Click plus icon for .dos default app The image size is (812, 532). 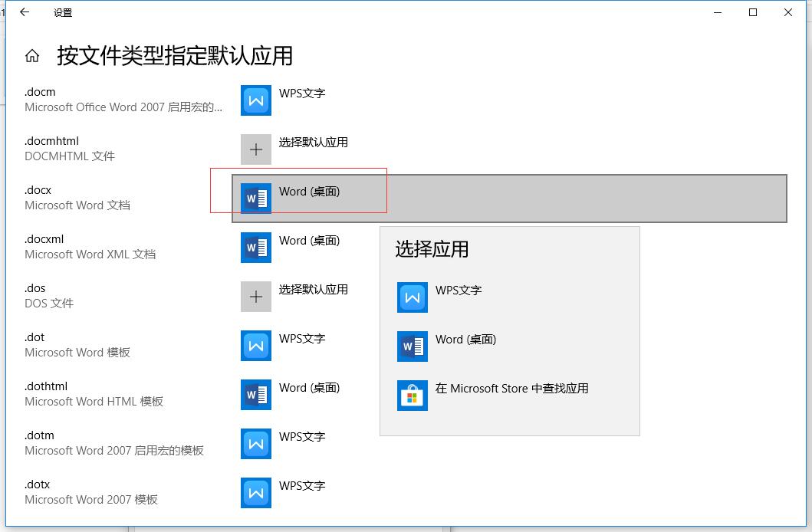tap(256, 297)
